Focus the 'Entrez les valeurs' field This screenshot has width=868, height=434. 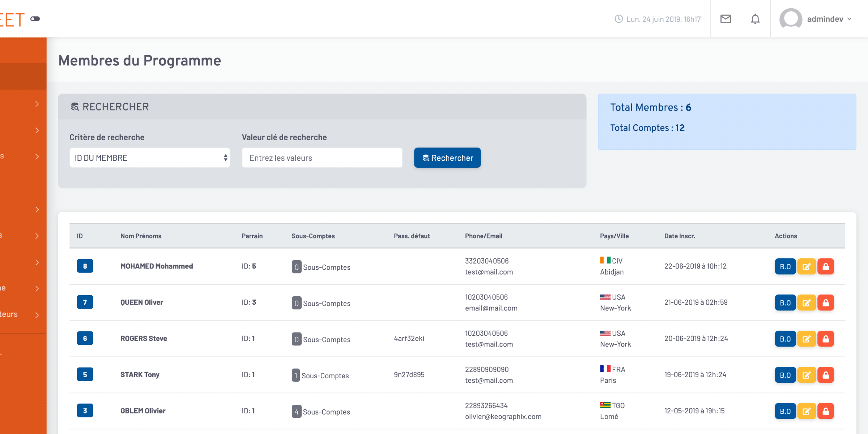(322, 158)
